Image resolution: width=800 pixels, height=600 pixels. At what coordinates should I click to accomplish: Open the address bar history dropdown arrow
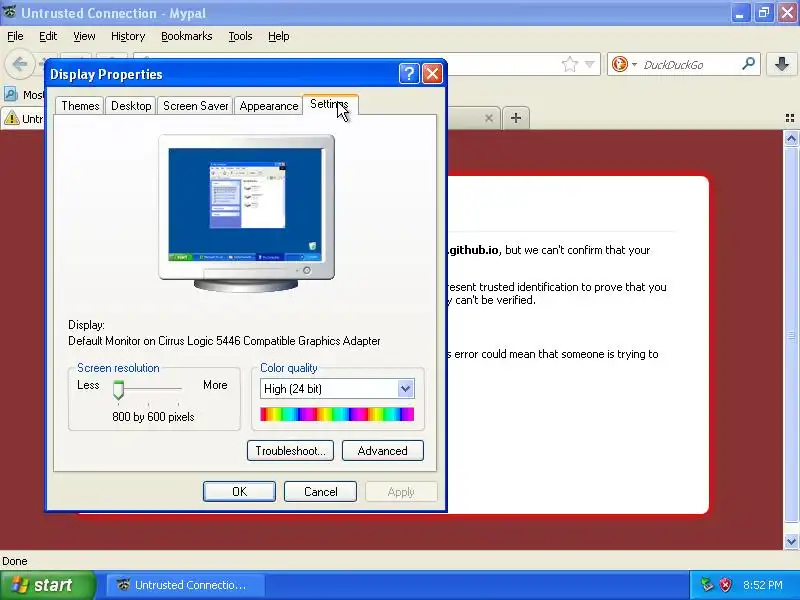pos(589,64)
